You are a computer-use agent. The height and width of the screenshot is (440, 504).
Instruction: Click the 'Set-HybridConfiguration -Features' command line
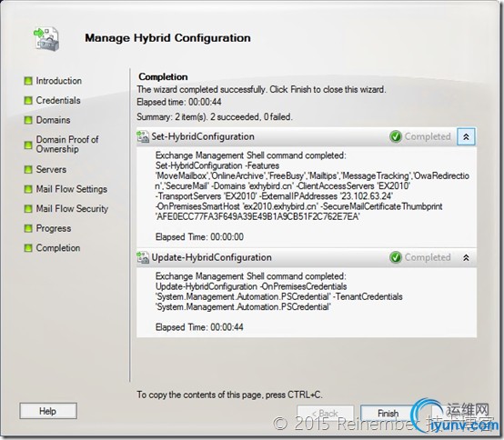[217, 165]
